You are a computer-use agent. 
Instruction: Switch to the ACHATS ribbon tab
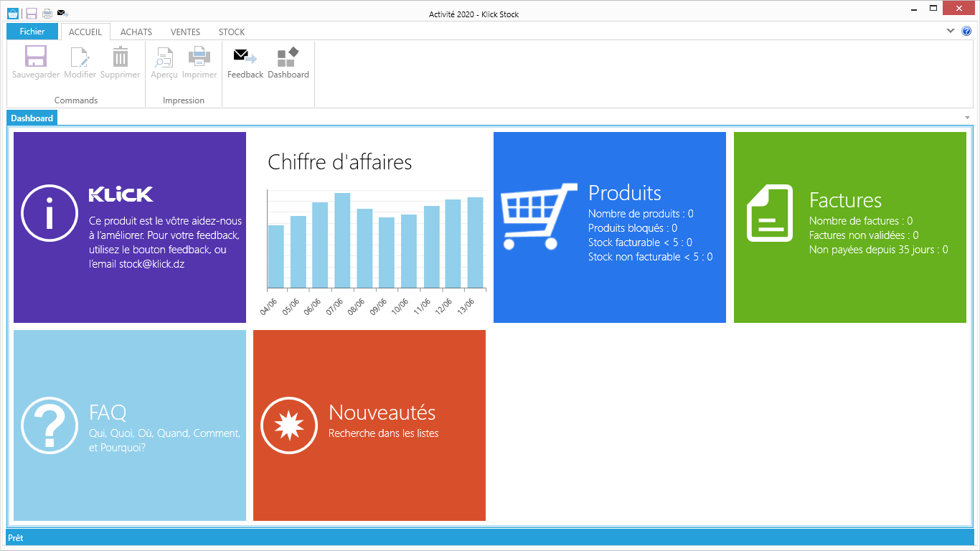136,32
